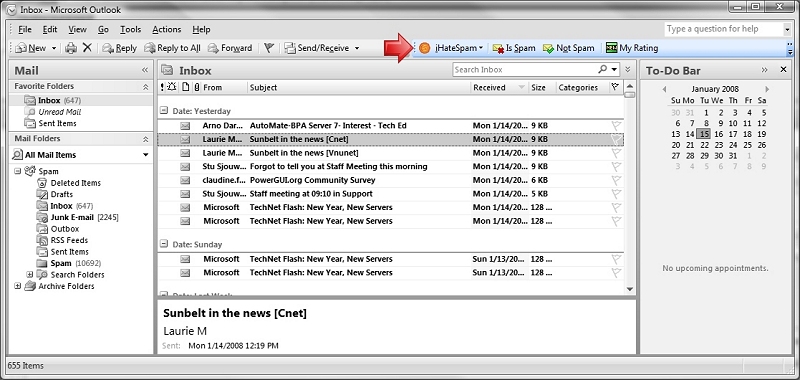Screen dimensions: 800x380
Task: Flag the Staff meeting at 09:10 message
Action: coord(616,194)
